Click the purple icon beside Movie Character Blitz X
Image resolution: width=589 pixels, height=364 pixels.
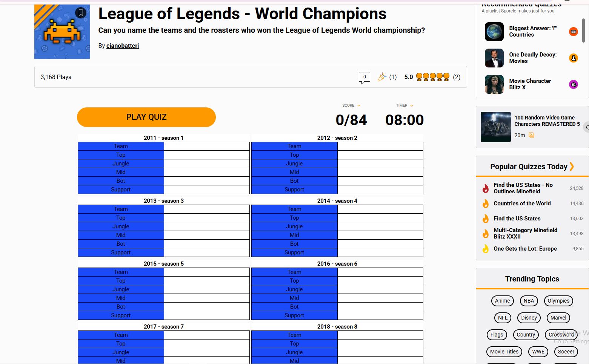pyautogui.click(x=574, y=84)
